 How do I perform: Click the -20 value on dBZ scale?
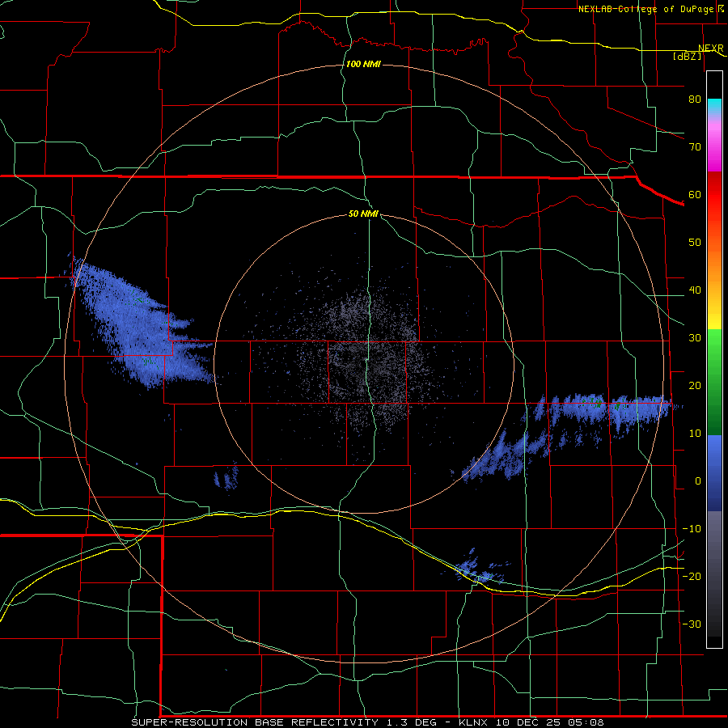tap(692, 576)
